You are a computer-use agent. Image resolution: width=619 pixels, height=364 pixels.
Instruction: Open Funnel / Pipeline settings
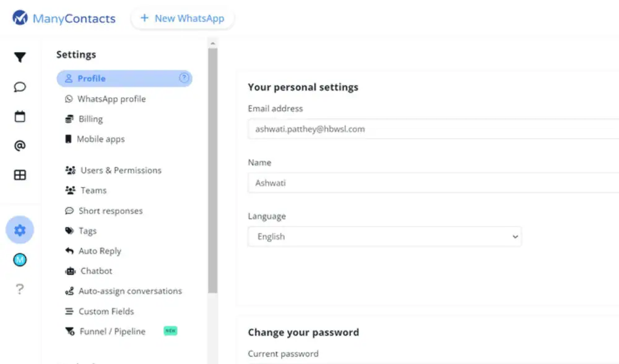pyautogui.click(x=112, y=332)
